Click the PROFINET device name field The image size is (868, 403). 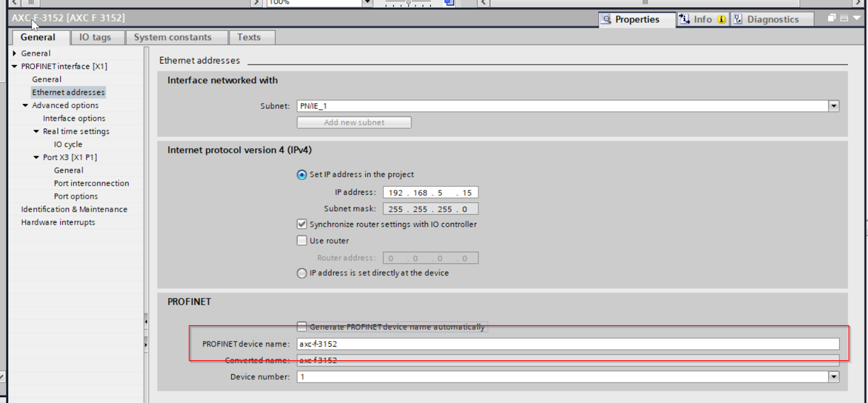[x=568, y=344]
